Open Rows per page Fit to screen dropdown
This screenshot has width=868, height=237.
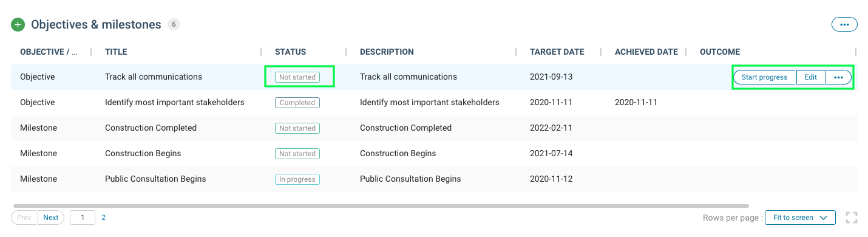(x=800, y=218)
